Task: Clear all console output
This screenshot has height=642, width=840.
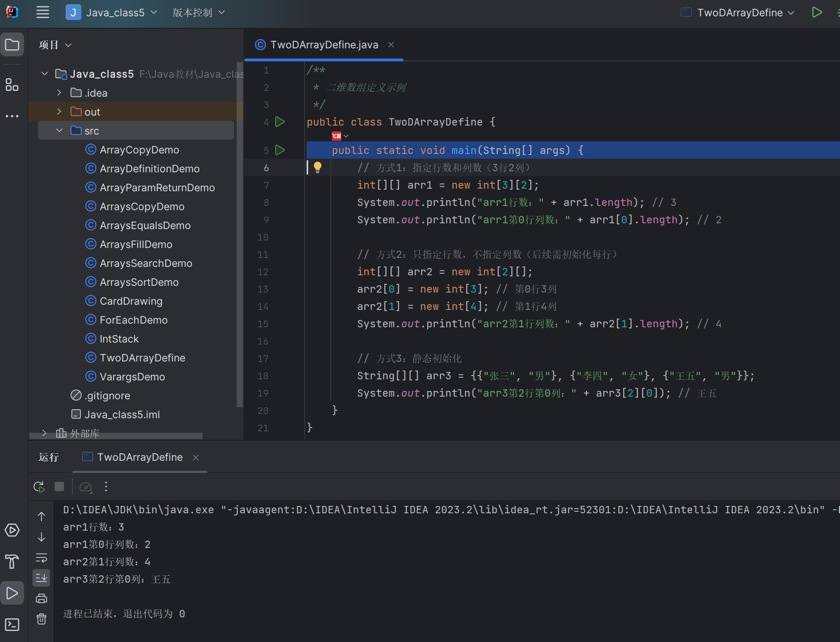Action: (x=41, y=619)
